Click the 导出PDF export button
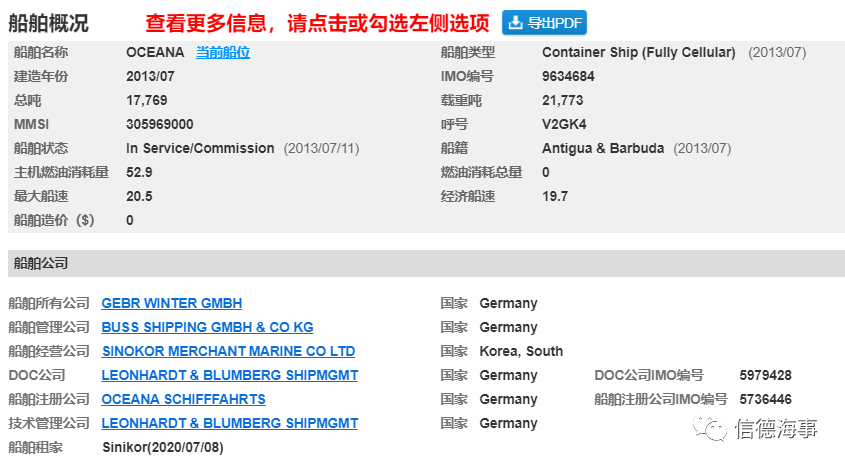Image resolution: width=845 pixels, height=466 pixels. 544,23
